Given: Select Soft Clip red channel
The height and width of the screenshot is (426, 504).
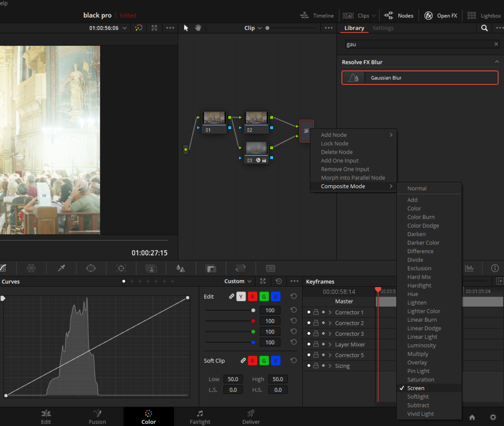Looking at the screenshot, I should 252,360.
